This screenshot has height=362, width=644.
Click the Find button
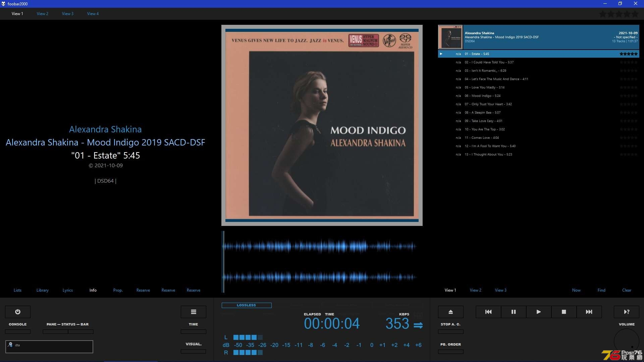point(601,290)
